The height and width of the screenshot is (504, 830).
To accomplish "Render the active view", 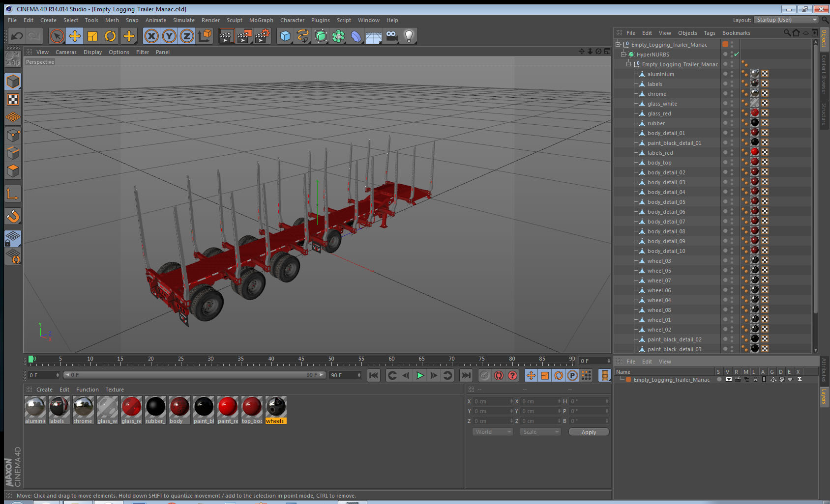I will pyautogui.click(x=226, y=36).
